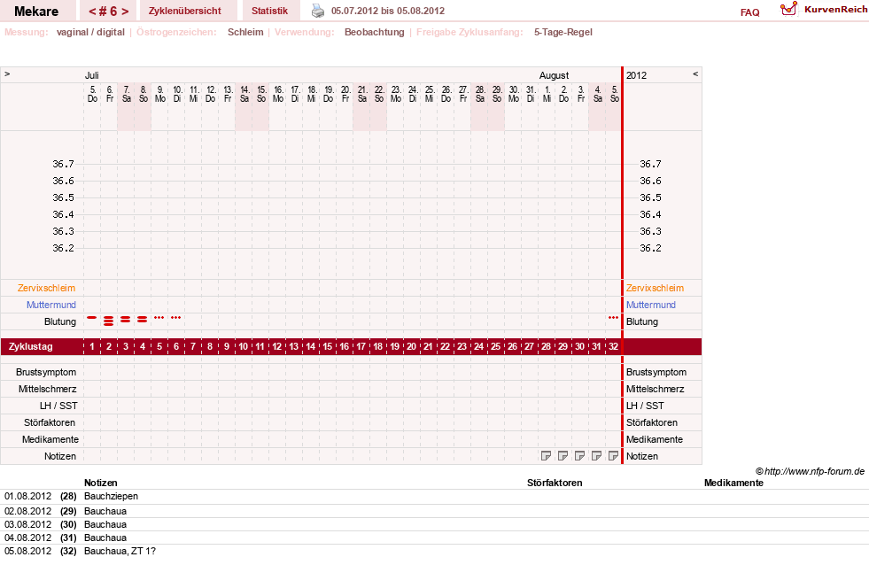Select the cycle '< # 6 >' tab
Screen dimensions: 869x588
pos(109,12)
